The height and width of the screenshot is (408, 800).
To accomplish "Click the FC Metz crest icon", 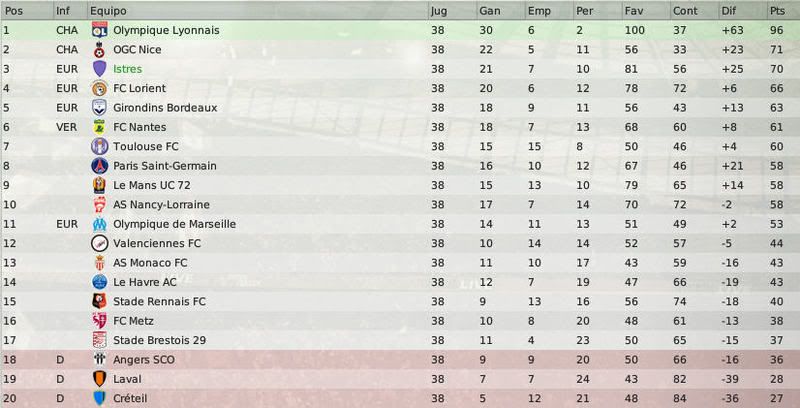I will tap(99, 321).
